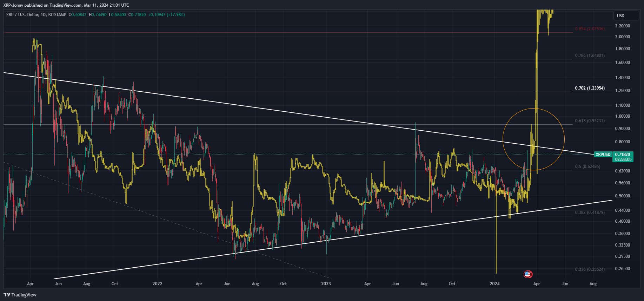Click the 1.00000 price axis label
The width and height of the screenshot is (644, 301).
click(x=623, y=116)
